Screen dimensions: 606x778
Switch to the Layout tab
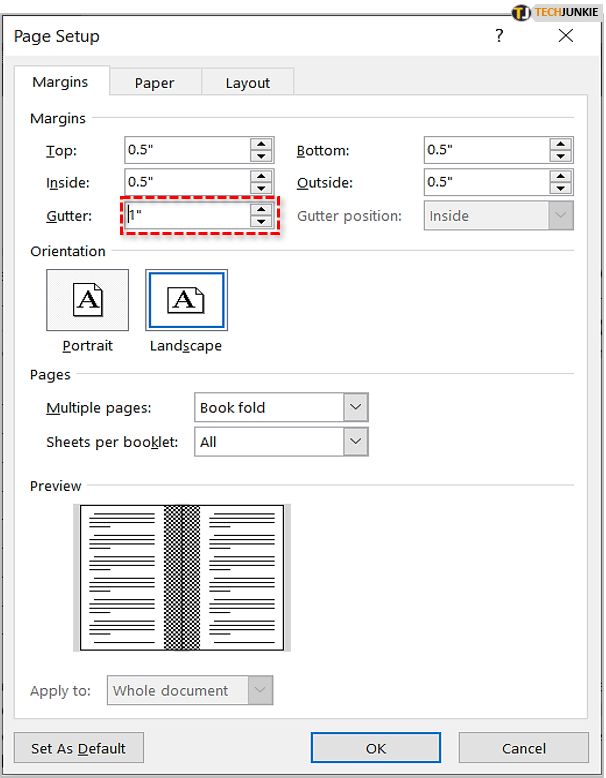(x=247, y=83)
